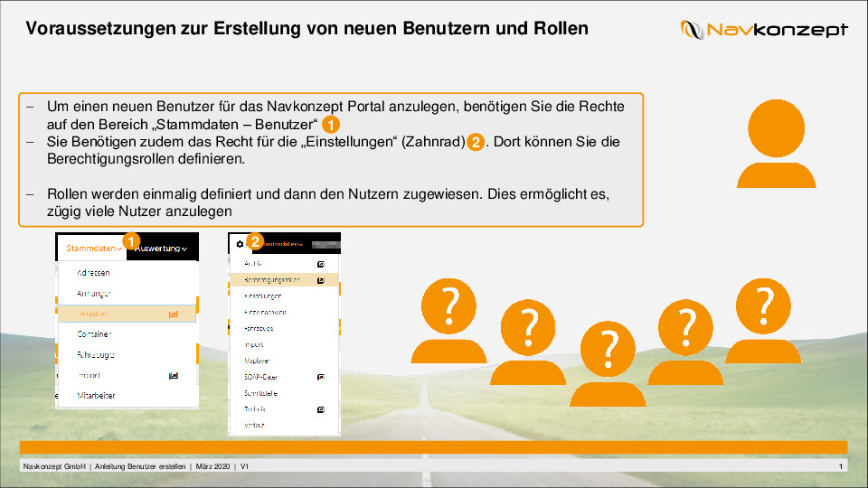Click the chart icon beside Import in the Stammdaten menu
The width and height of the screenshot is (868, 488).
pyautogui.click(x=174, y=376)
